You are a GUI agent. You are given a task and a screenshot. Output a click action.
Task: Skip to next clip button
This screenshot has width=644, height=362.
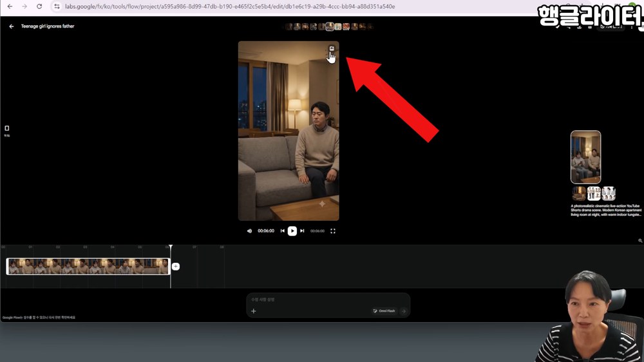302,231
